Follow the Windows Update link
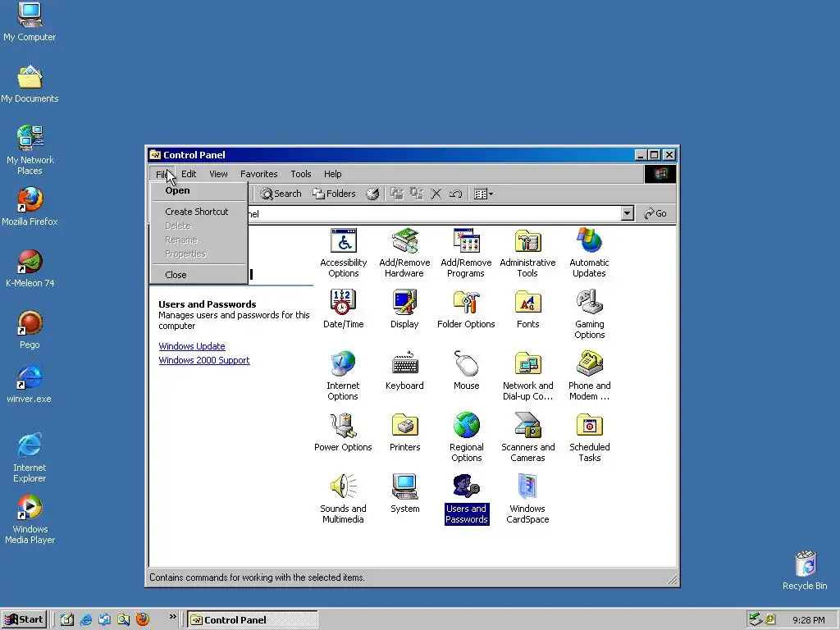This screenshot has width=840, height=630. [x=192, y=346]
